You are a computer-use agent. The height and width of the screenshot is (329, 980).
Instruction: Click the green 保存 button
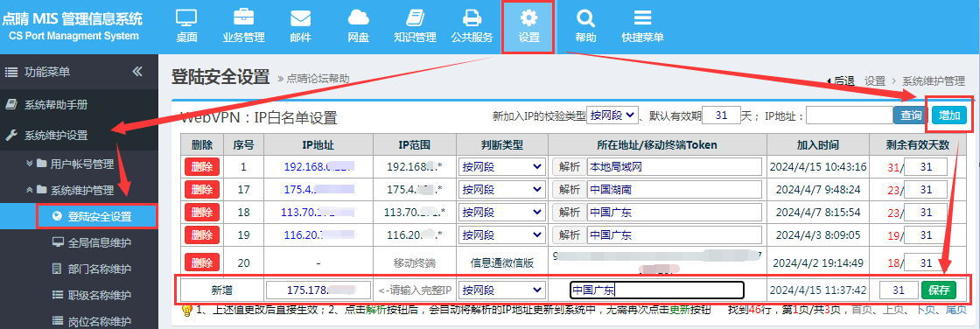click(939, 290)
